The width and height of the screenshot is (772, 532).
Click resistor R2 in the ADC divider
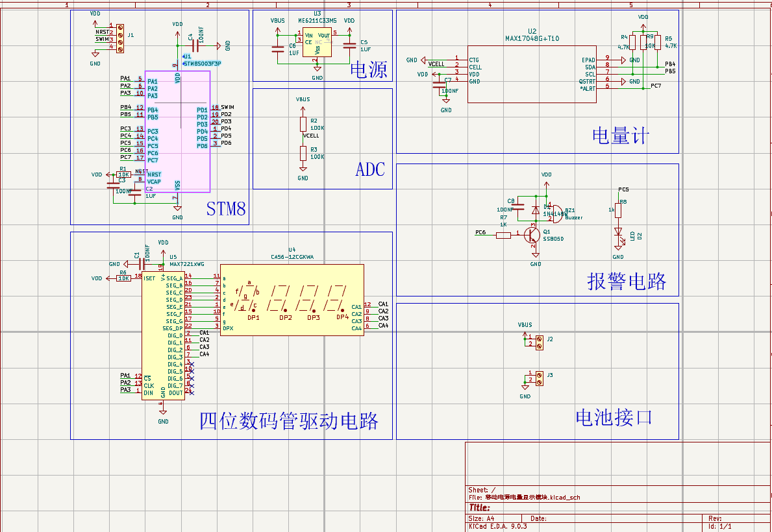point(303,124)
